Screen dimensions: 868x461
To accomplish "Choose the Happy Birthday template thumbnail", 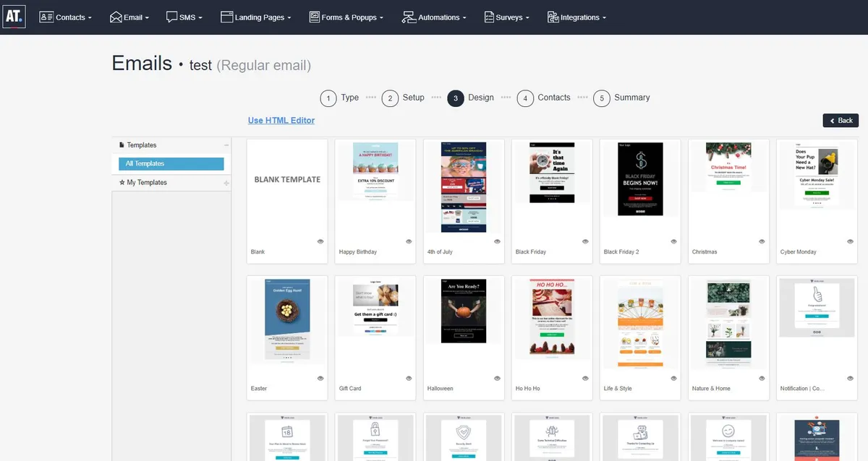I will (375, 171).
